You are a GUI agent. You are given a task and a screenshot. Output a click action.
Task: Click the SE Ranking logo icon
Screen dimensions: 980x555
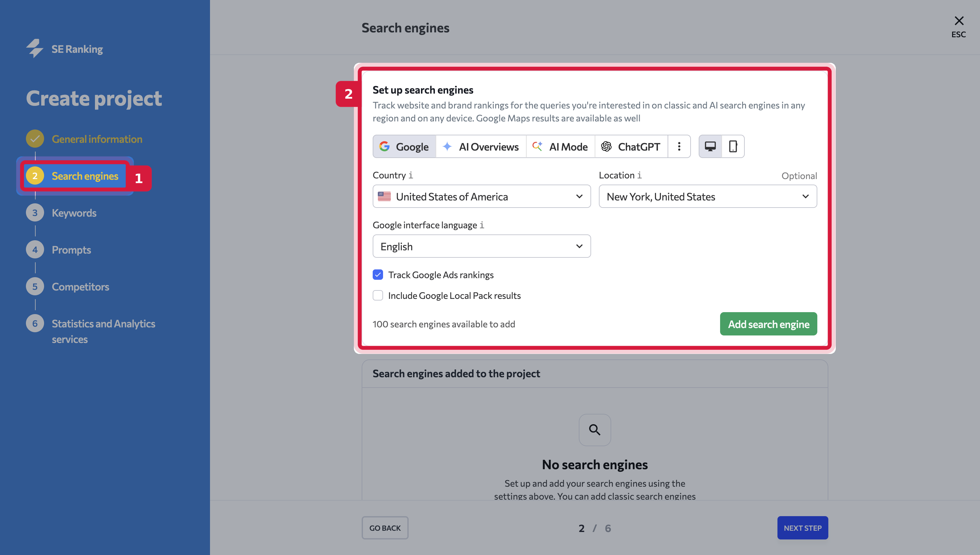[x=35, y=49]
